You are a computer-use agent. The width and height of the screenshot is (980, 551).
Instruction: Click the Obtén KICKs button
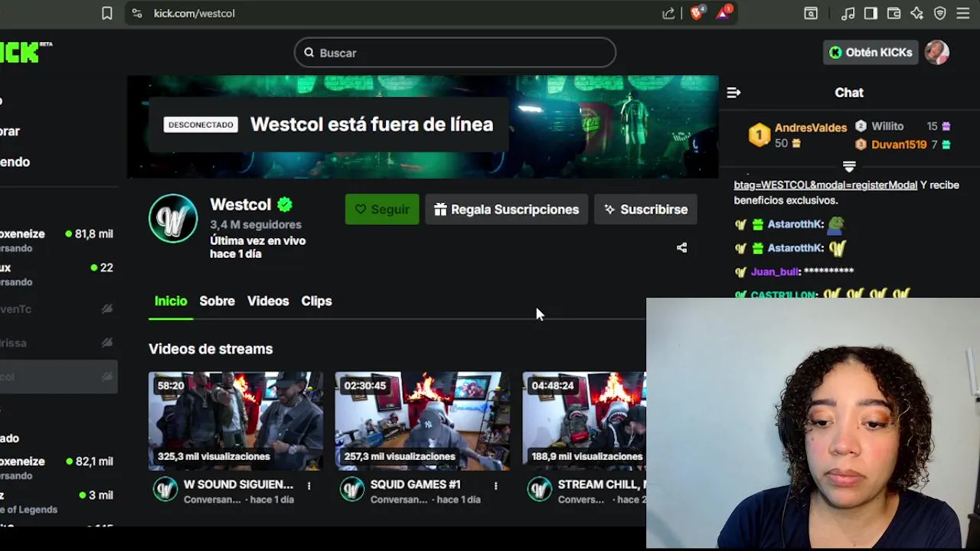[871, 52]
